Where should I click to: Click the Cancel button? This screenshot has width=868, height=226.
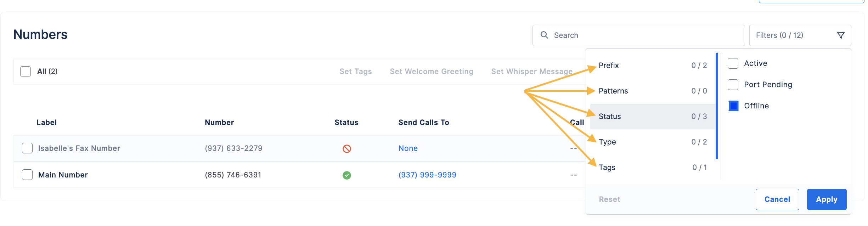(x=777, y=199)
